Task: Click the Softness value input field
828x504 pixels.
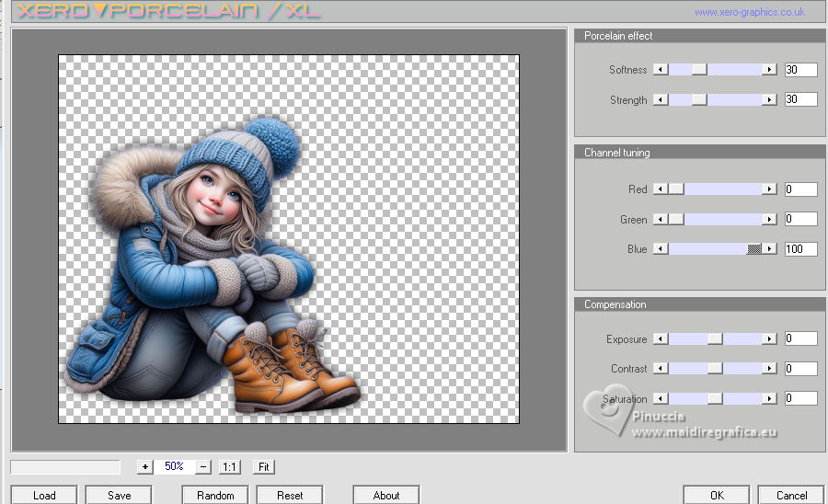Action: (800, 70)
